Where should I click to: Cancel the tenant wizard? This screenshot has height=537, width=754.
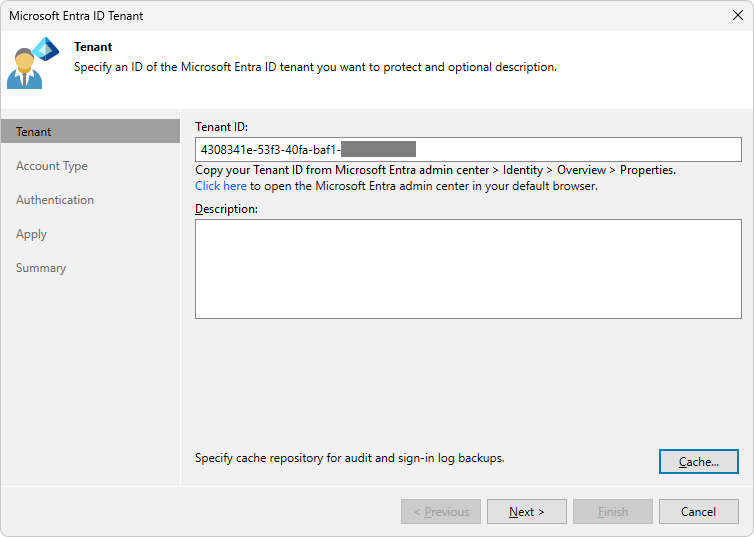(x=699, y=512)
